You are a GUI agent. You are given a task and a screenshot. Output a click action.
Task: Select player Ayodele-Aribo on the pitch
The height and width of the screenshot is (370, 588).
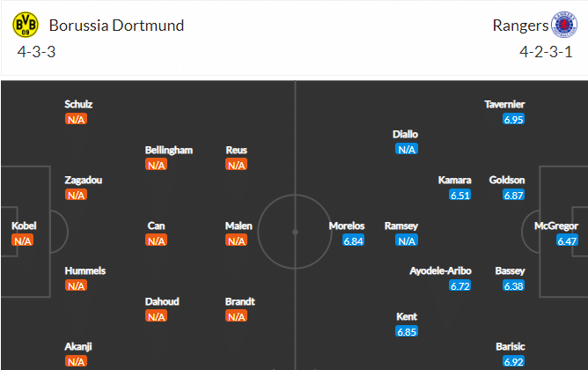click(x=440, y=271)
